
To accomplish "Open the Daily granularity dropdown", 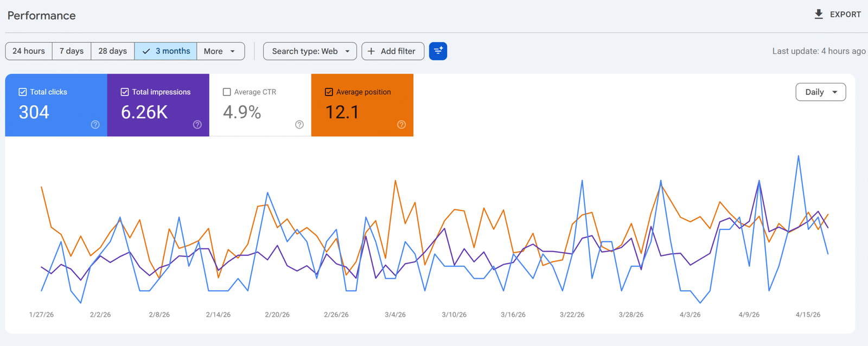I will tap(820, 92).
